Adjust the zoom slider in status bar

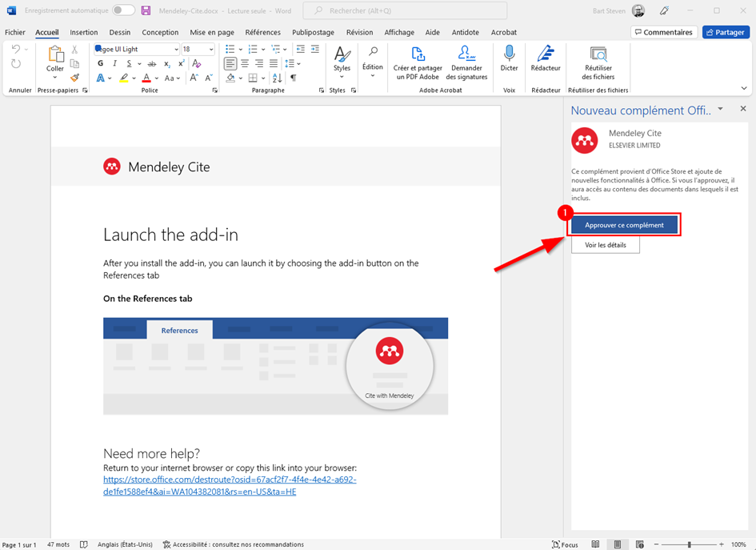click(x=690, y=544)
